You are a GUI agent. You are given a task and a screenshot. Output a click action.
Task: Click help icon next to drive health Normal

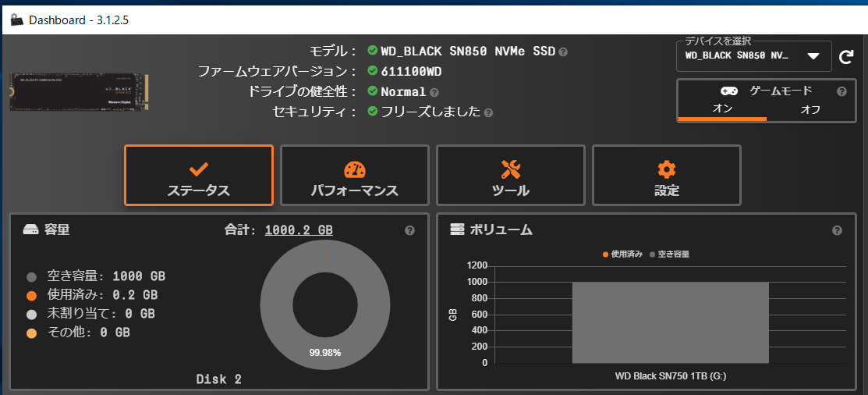coord(434,93)
